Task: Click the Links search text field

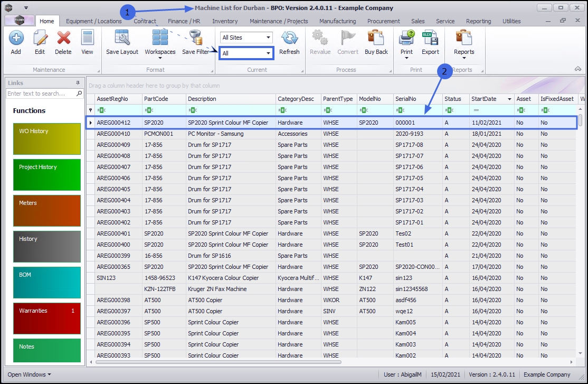Action: point(41,93)
